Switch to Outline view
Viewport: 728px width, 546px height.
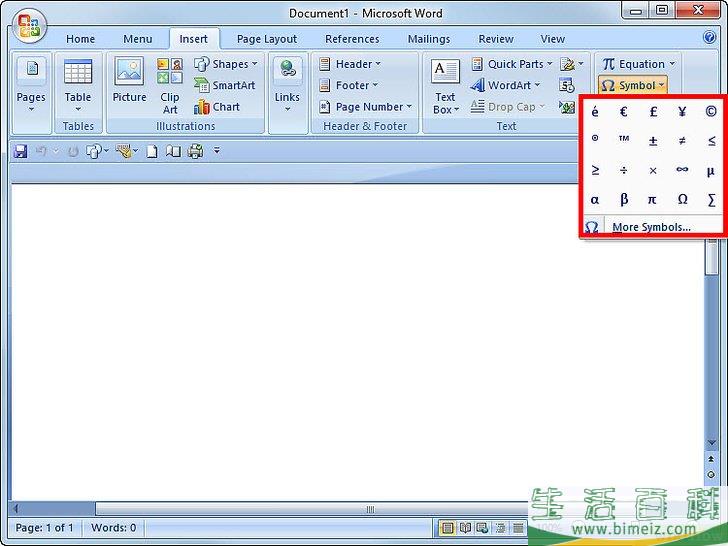click(500, 528)
